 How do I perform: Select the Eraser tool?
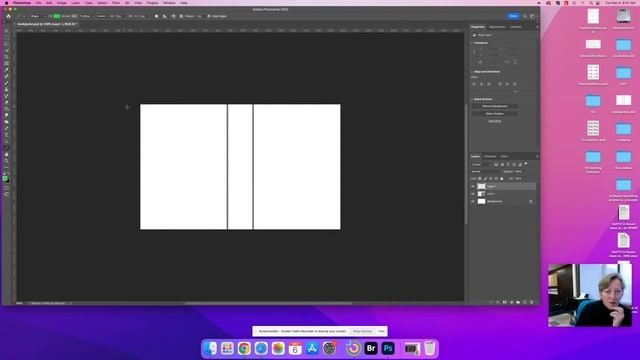pos(7,102)
